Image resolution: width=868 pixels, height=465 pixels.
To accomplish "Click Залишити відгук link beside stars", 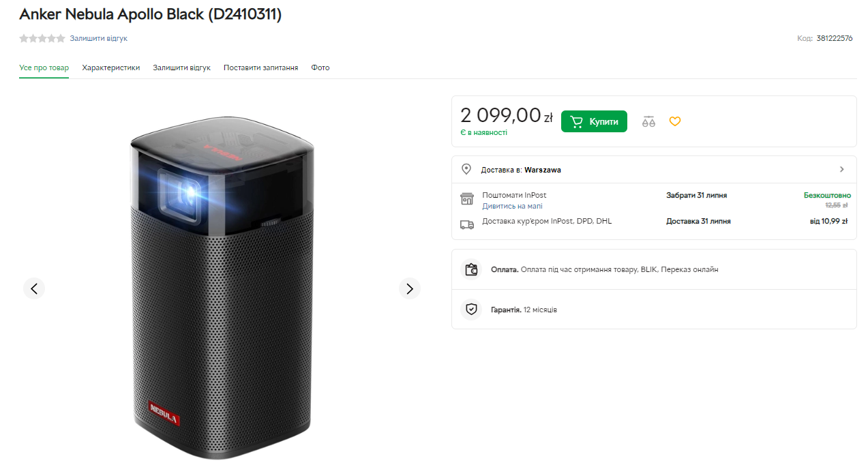I will pyautogui.click(x=99, y=38).
